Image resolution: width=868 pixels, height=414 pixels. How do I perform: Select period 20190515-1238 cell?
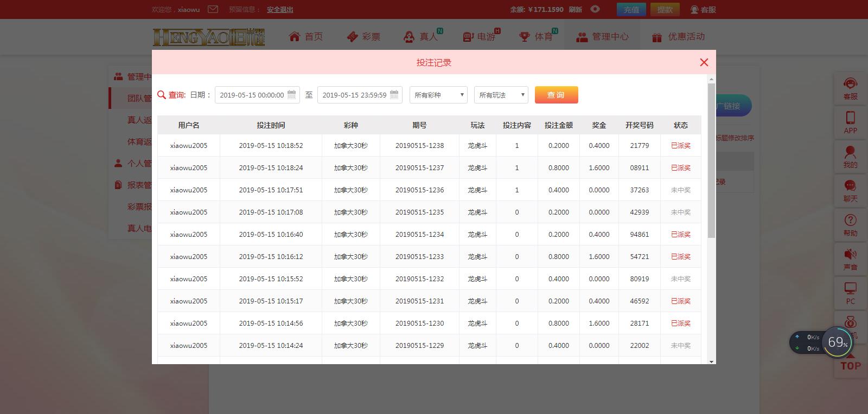(x=419, y=146)
